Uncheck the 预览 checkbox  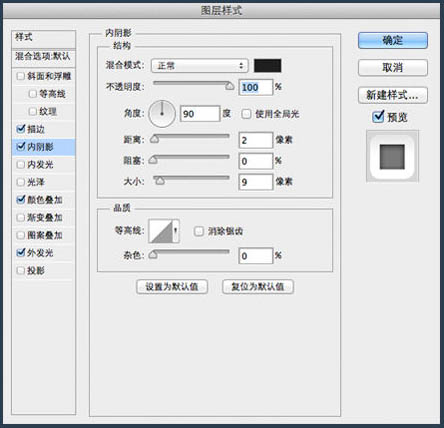(378, 117)
